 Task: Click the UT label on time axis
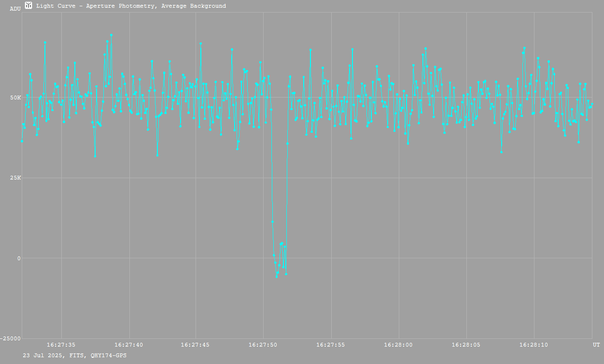[596, 345]
